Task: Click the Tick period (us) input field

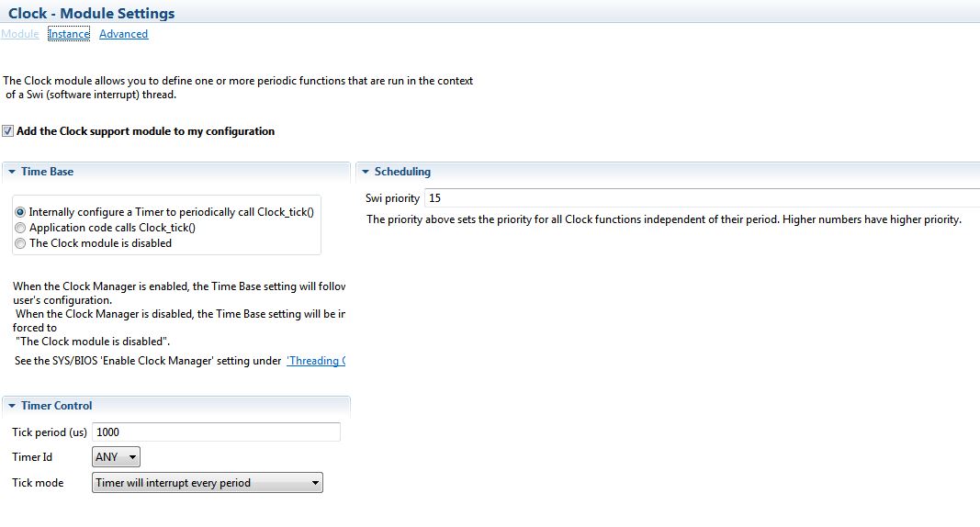Action: coord(216,432)
